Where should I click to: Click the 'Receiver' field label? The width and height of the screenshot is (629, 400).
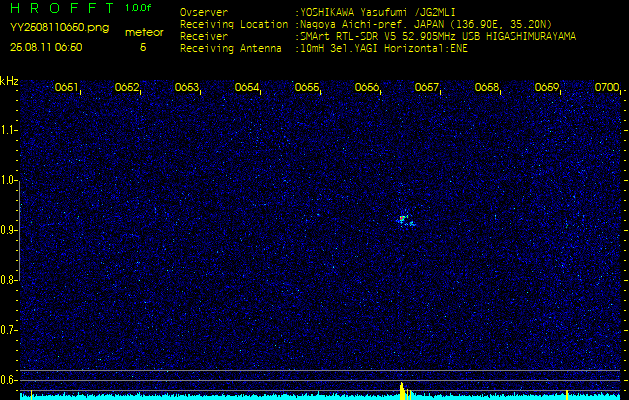coord(204,37)
